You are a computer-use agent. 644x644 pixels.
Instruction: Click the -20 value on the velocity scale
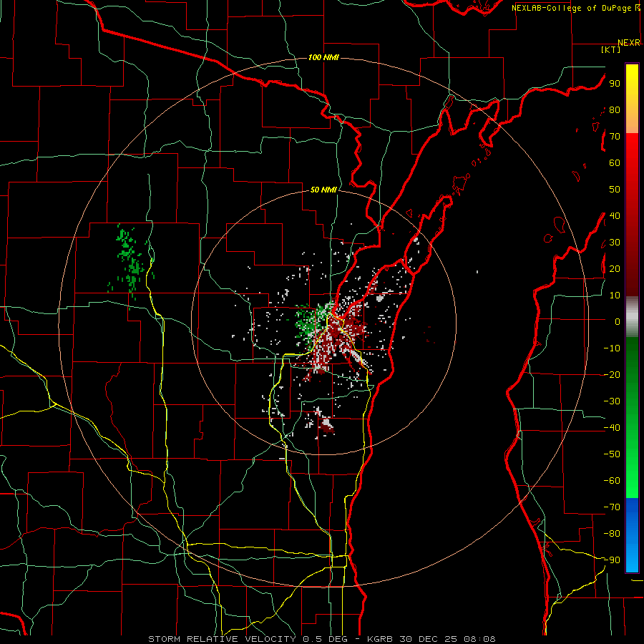coord(612,374)
